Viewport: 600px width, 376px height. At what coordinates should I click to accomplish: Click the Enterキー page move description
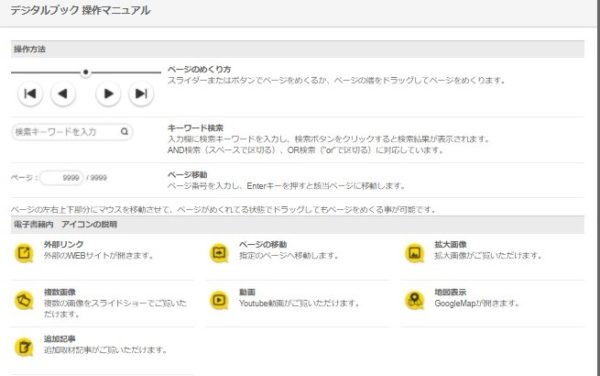tap(286, 186)
